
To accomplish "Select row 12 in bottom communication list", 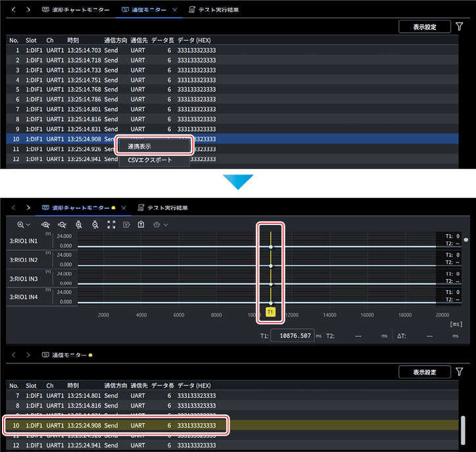I will click(232, 445).
